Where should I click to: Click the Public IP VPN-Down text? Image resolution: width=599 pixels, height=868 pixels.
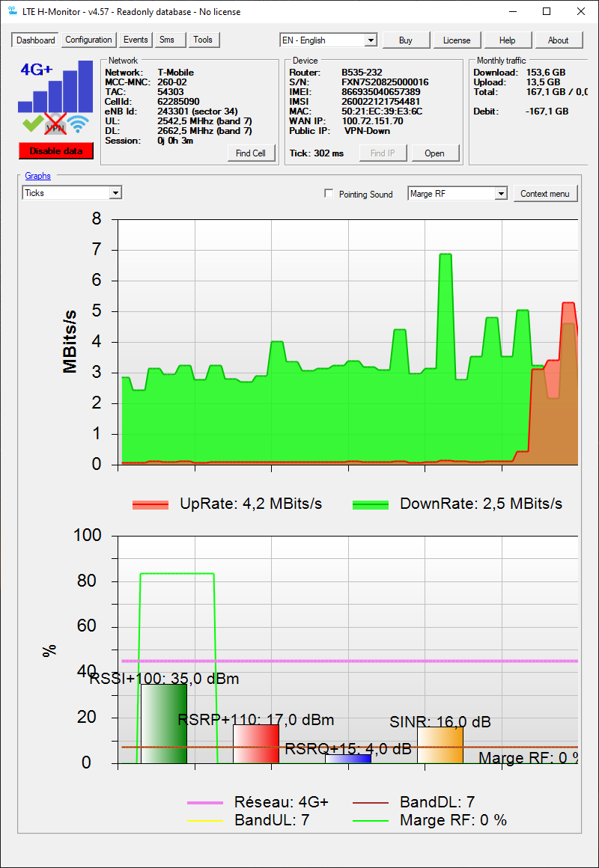pyautogui.click(x=368, y=131)
